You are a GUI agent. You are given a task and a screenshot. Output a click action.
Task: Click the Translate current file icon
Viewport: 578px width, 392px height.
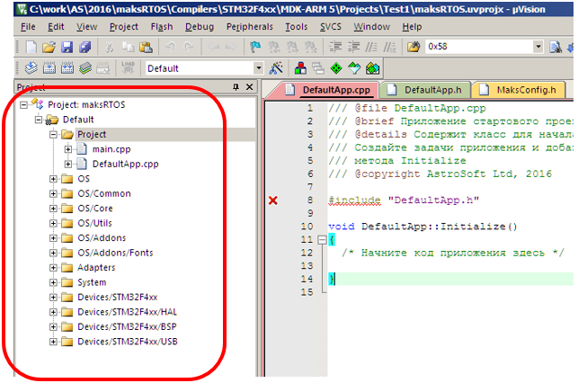(31, 68)
